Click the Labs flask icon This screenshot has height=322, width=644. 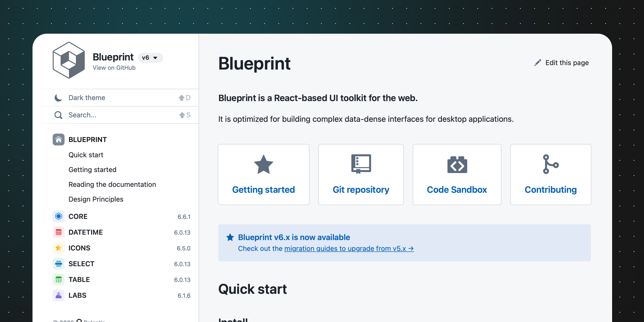pos(58,295)
